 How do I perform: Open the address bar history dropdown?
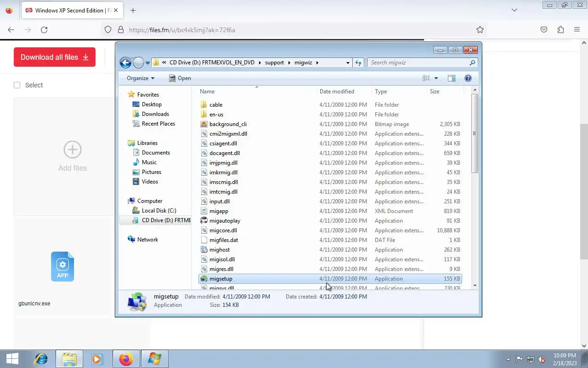[x=348, y=63]
